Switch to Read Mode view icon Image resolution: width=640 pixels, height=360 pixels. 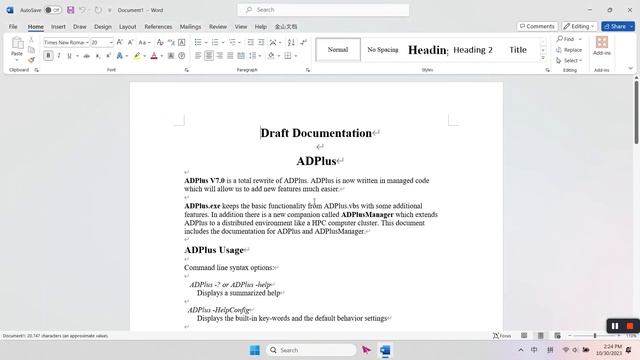point(524,336)
